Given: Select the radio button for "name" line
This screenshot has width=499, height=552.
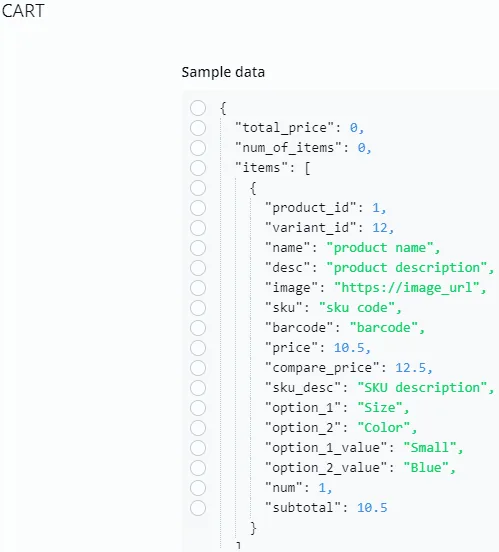Looking at the screenshot, I should click(198, 248).
